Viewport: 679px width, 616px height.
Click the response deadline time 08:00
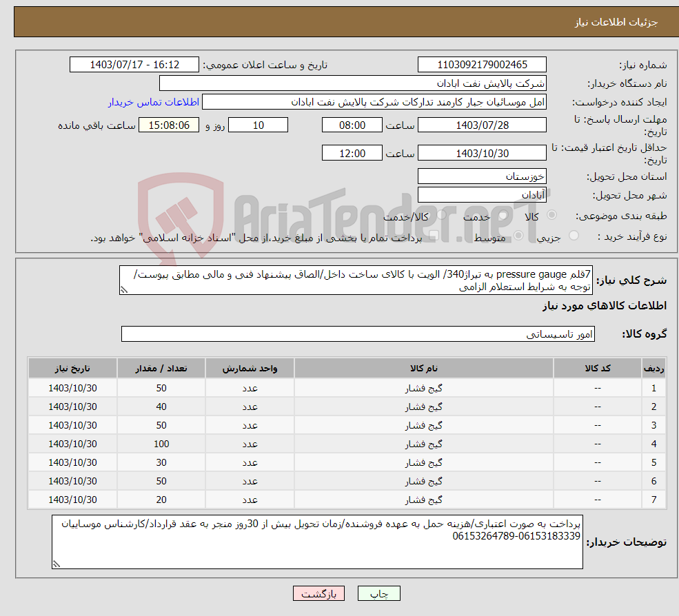pyautogui.click(x=352, y=125)
